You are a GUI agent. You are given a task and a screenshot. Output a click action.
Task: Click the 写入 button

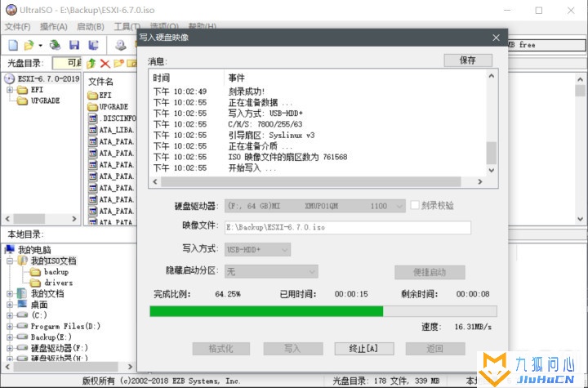pyautogui.click(x=292, y=349)
